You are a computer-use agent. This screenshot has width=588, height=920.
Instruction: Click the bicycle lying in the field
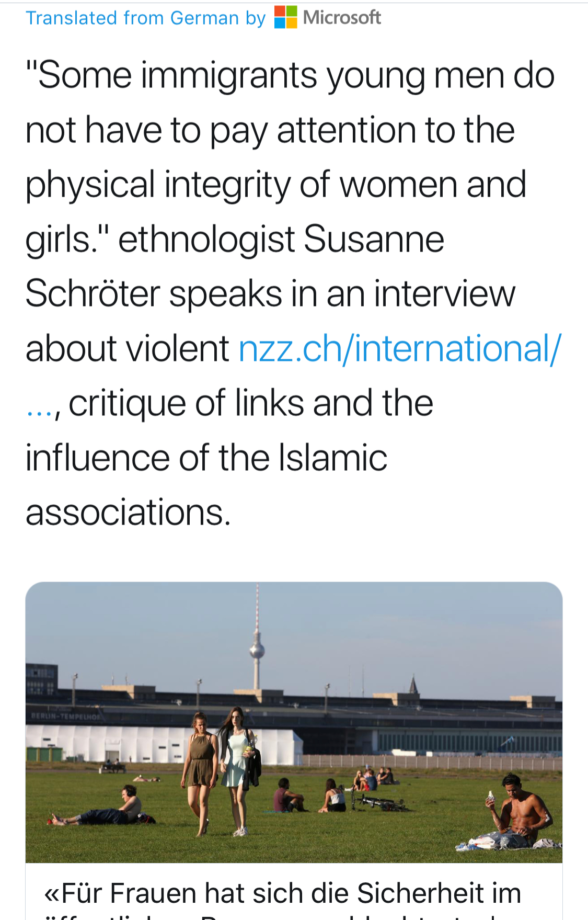379,803
